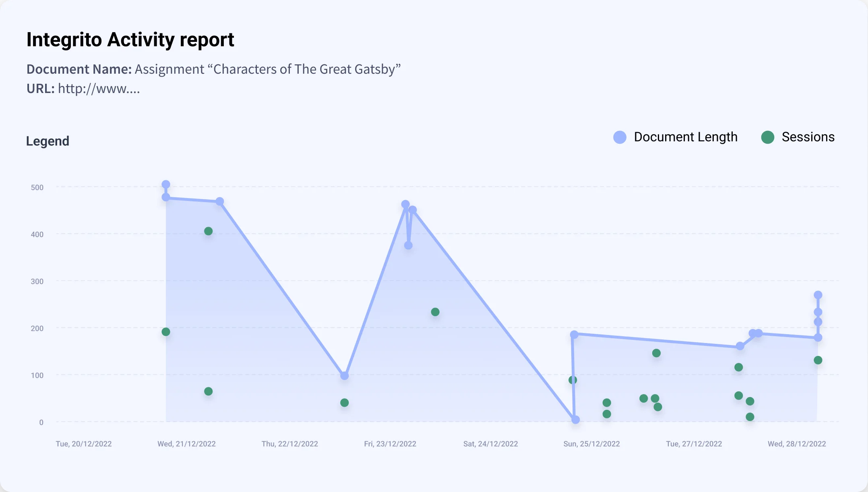This screenshot has height=492, width=868.
Task: Click the Fri, 23/12/2022 date label
Action: coord(390,444)
